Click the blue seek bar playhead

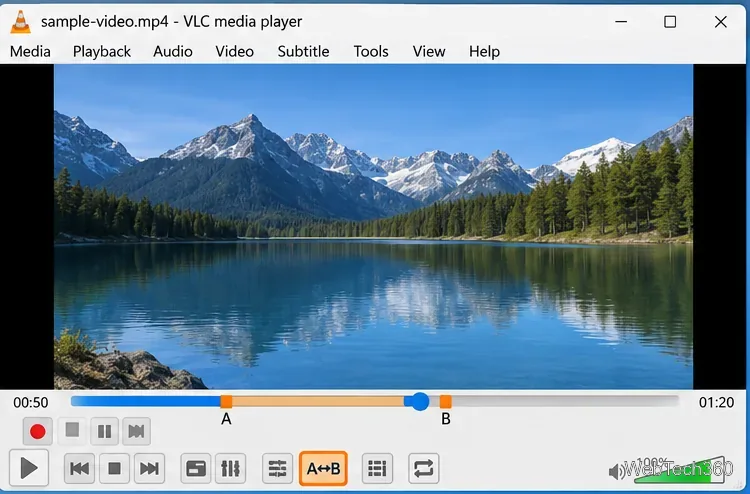point(420,402)
